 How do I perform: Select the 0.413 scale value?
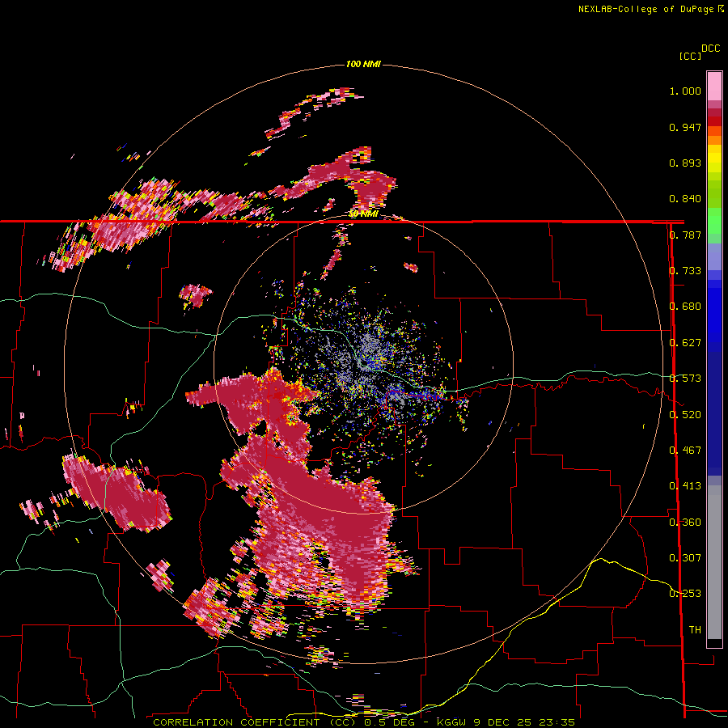(x=685, y=486)
